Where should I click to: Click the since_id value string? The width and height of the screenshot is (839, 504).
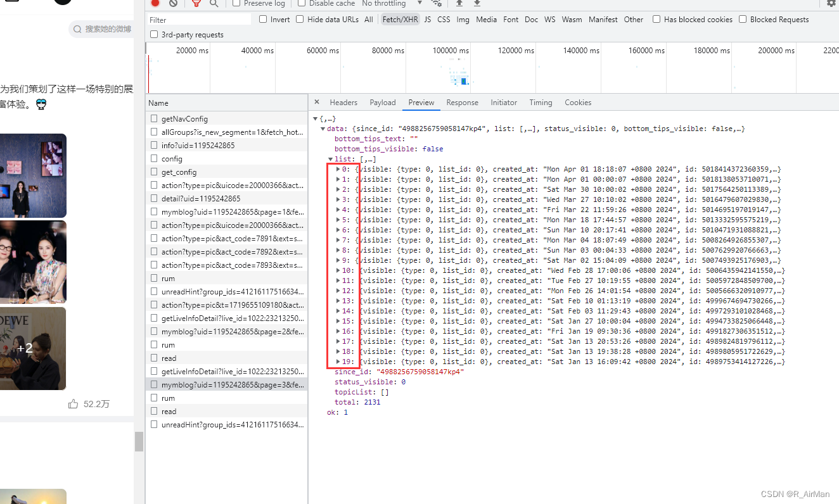pos(420,372)
